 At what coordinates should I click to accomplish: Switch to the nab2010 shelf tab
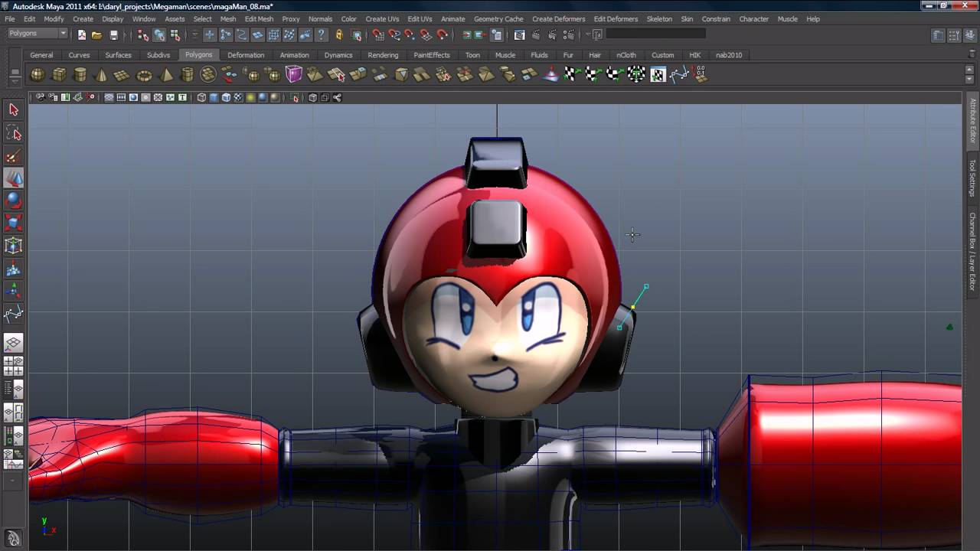click(729, 55)
